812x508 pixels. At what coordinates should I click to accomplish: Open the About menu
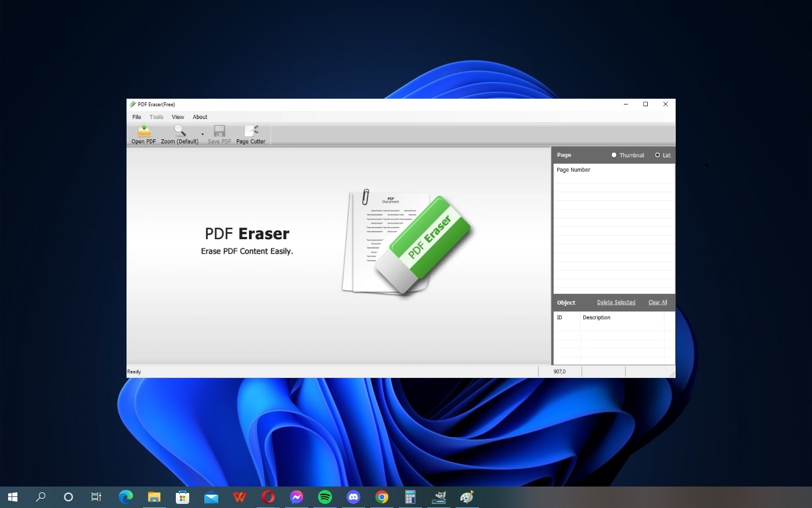[200, 117]
